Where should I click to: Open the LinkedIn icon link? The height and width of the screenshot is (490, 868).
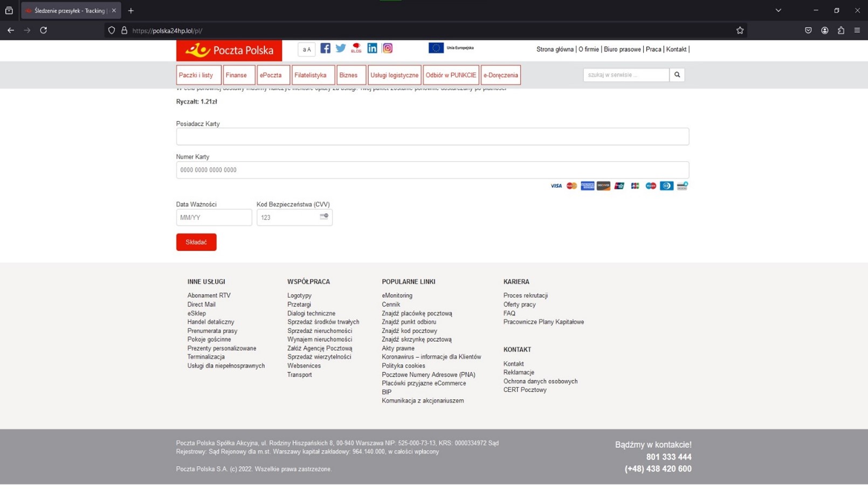point(372,49)
